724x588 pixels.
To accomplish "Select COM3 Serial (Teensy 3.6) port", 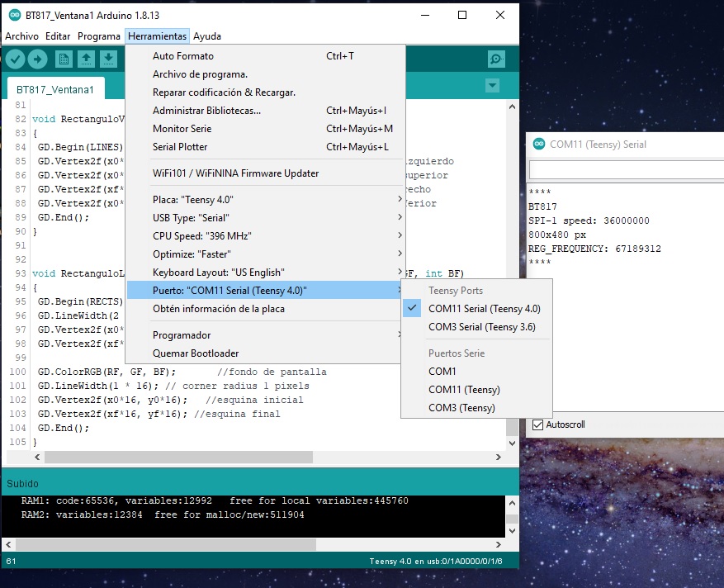I will pos(477,326).
